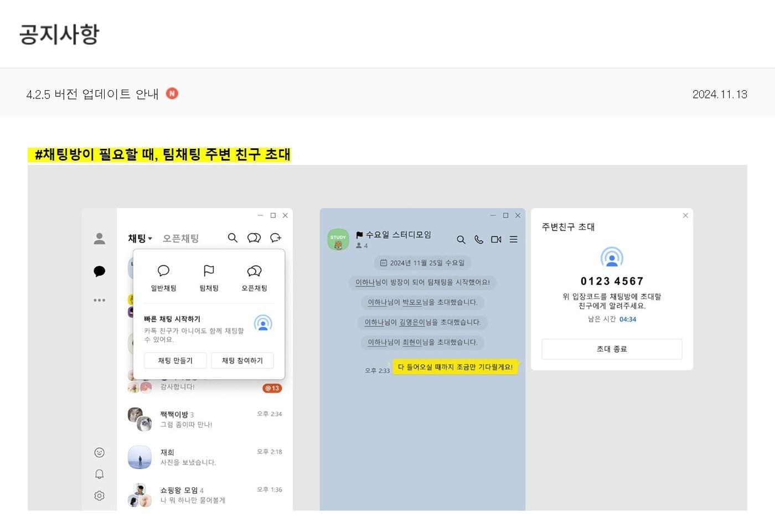Screen dimensions: 775x532
Task: Open settings with the gear icon
Action: click(x=100, y=495)
